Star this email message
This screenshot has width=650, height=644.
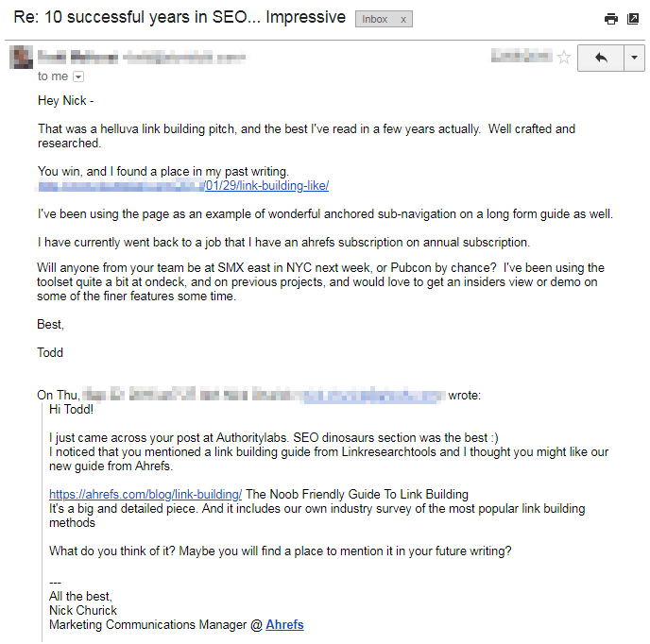coord(564,58)
